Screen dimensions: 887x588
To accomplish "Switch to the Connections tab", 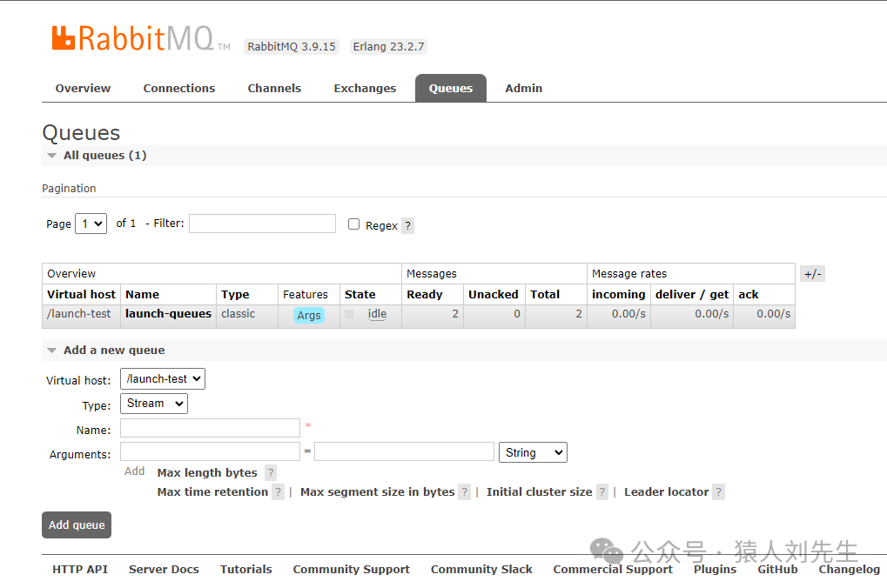I will tap(179, 88).
